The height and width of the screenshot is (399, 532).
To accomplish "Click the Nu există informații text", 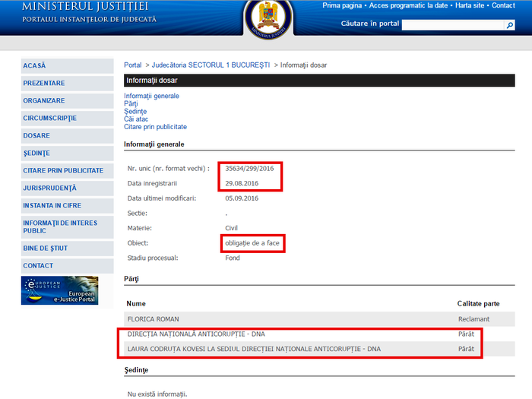I will tap(157, 394).
